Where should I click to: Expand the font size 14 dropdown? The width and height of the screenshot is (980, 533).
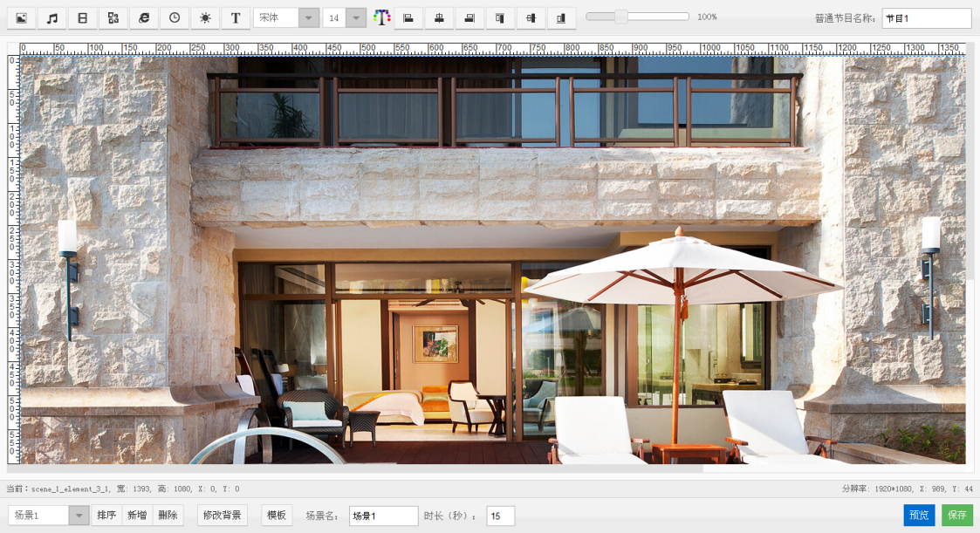pos(356,17)
